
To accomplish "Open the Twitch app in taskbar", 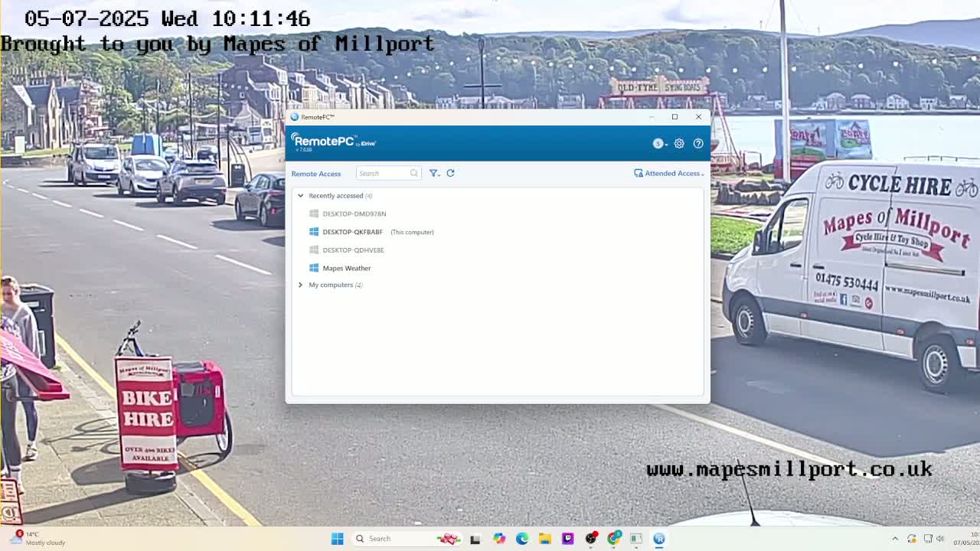I will point(567,539).
